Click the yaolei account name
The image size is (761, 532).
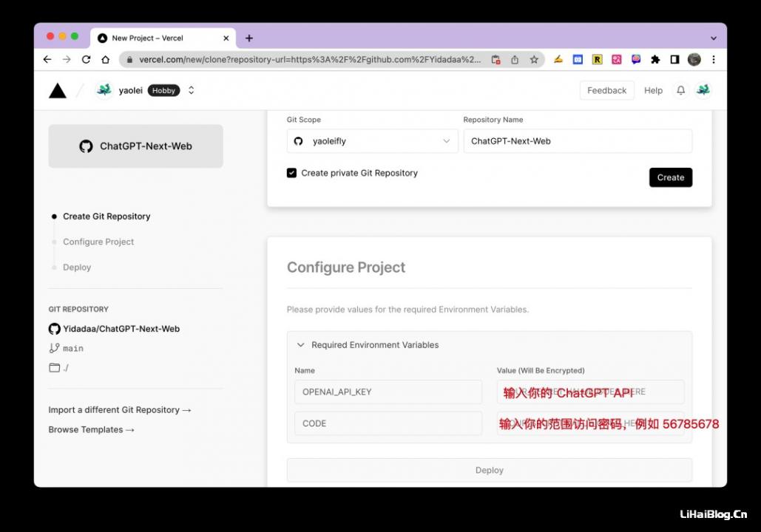coord(131,90)
